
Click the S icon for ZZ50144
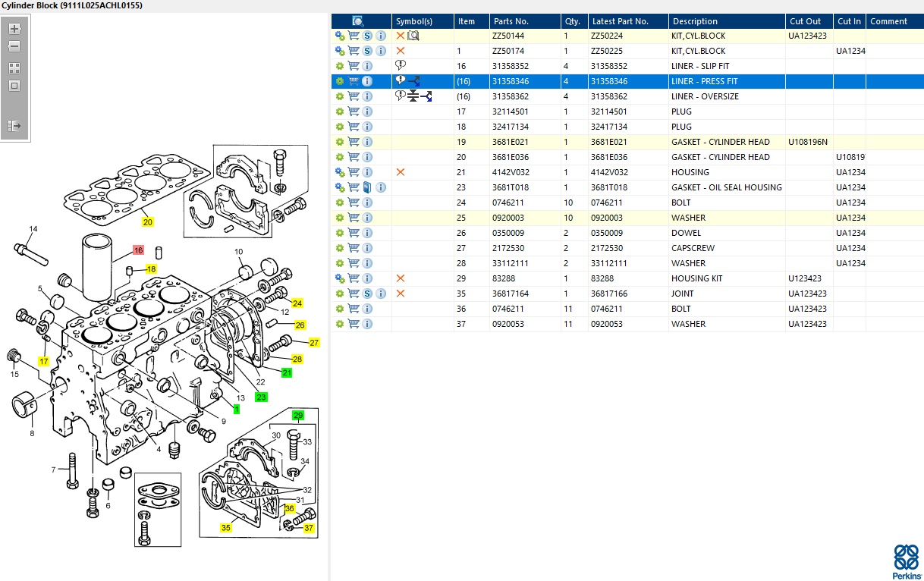click(x=368, y=36)
